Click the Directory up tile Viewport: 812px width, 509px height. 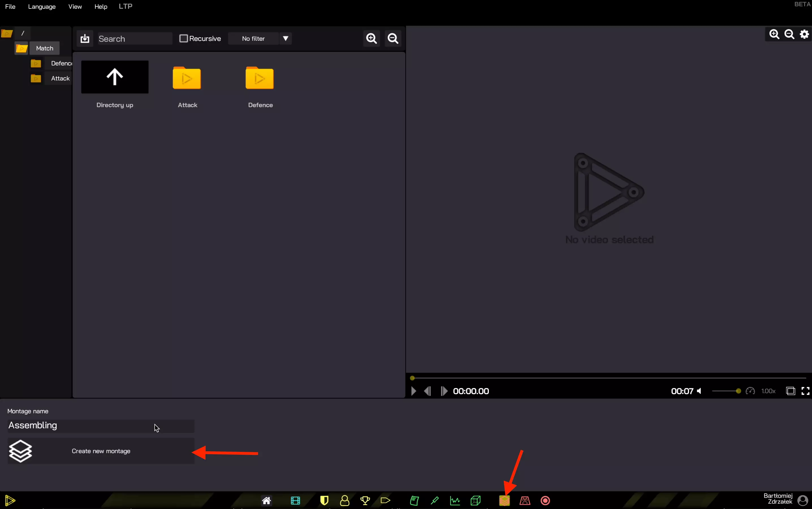click(x=115, y=77)
